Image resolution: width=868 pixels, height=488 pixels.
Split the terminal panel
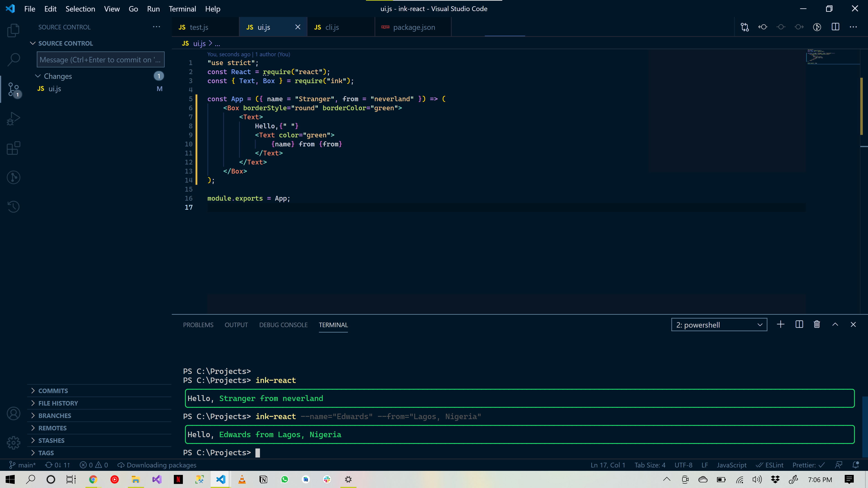point(799,324)
